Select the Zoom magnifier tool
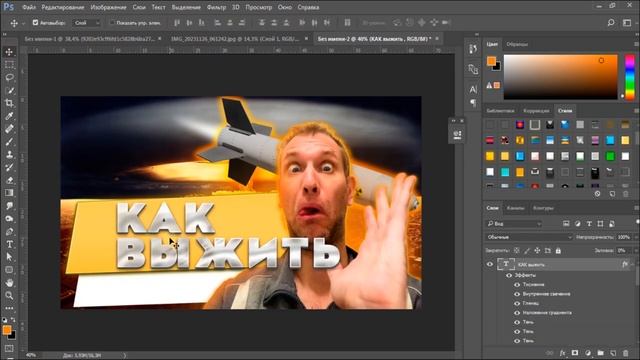The width and height of the screenshot is (640, 360). click(x=9, y=295)
